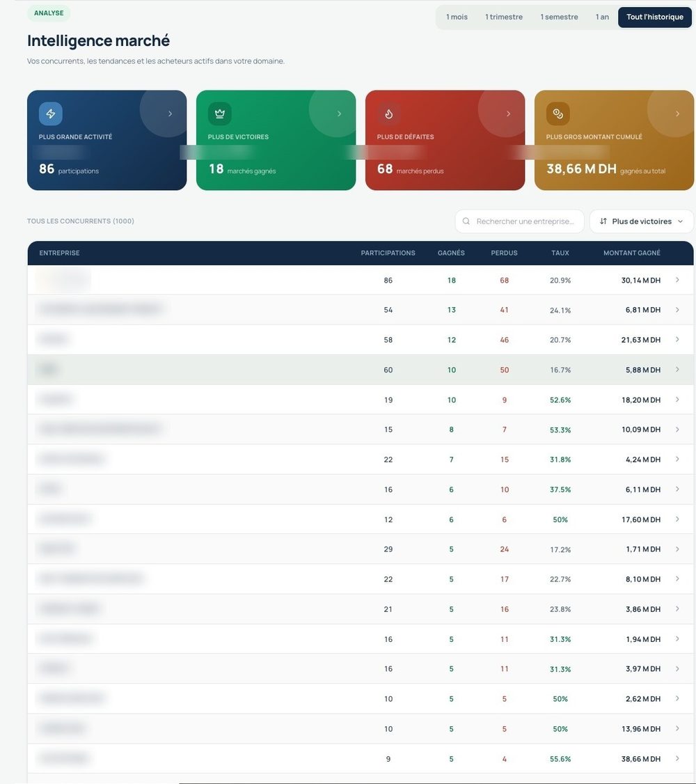
Task: Open row chevron for 3,86 M DH
Action: (677, 609)
